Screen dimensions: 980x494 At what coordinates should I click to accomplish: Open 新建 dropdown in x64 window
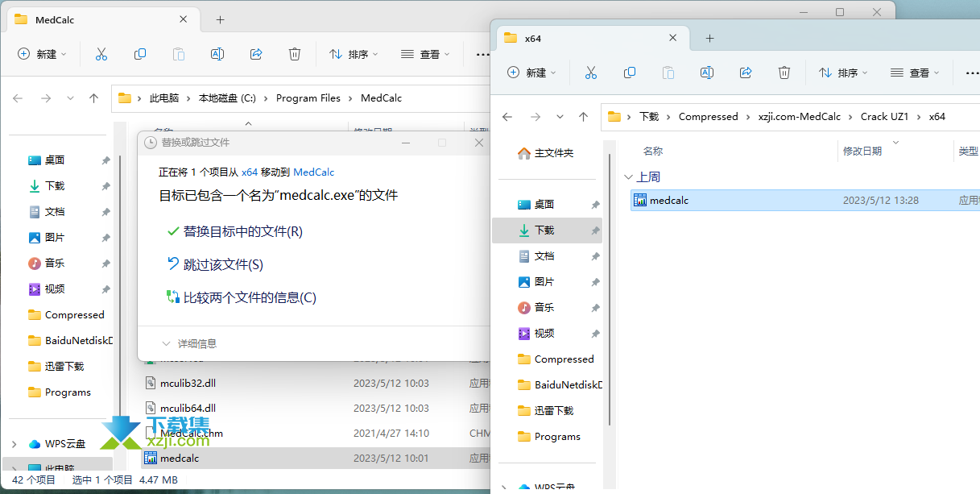[x=531, y=73]
